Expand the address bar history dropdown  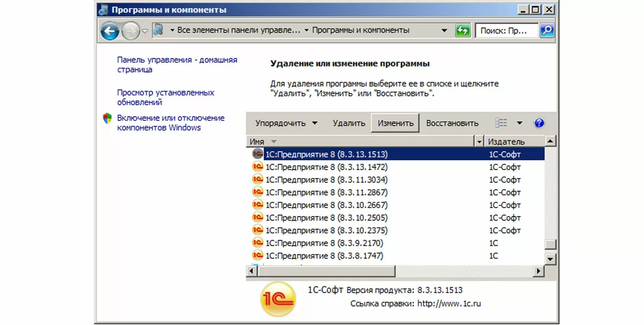point(444,31)
